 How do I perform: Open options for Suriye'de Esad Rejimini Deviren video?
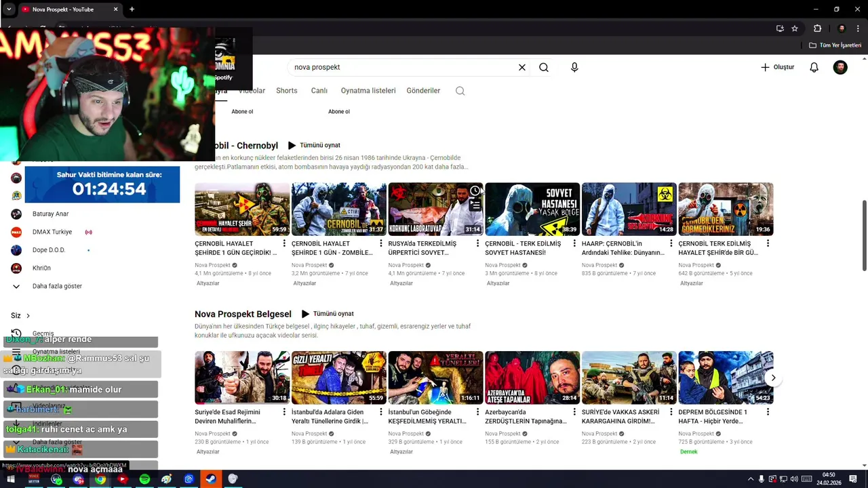284,412
